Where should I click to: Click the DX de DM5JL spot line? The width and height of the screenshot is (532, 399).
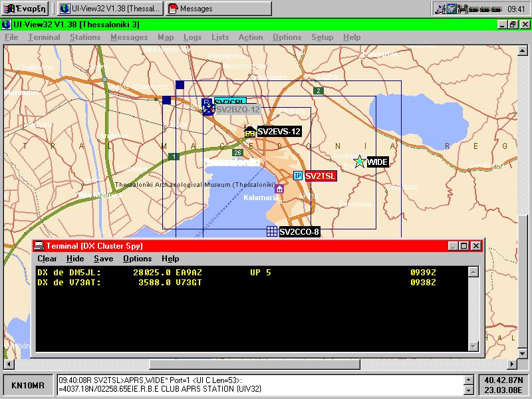[237, 273]
